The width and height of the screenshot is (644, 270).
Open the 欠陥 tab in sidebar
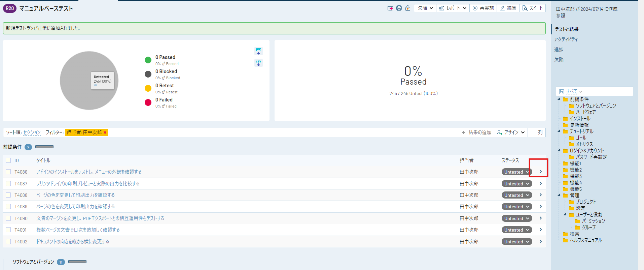click(x=559, y=60)
